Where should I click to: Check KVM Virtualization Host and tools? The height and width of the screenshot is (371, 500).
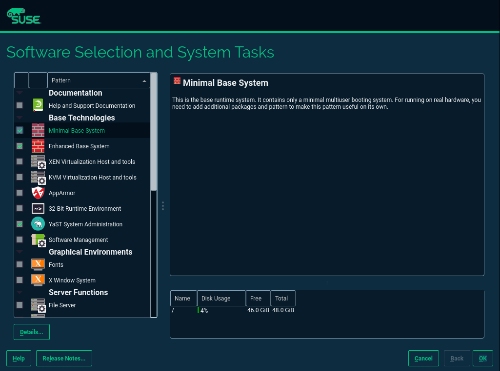click(x=20, y=177)
